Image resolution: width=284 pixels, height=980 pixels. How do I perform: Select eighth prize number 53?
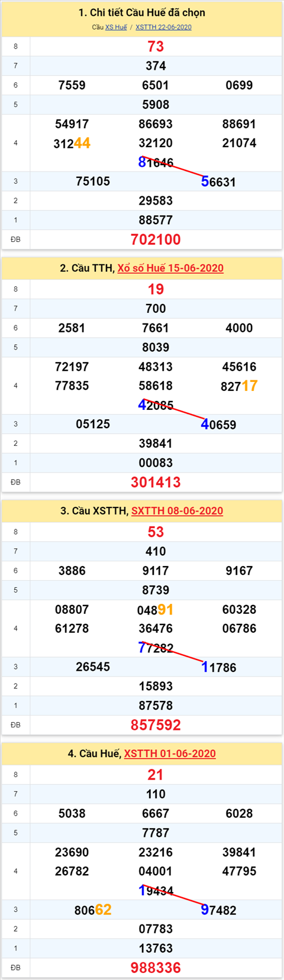[156, 532]
